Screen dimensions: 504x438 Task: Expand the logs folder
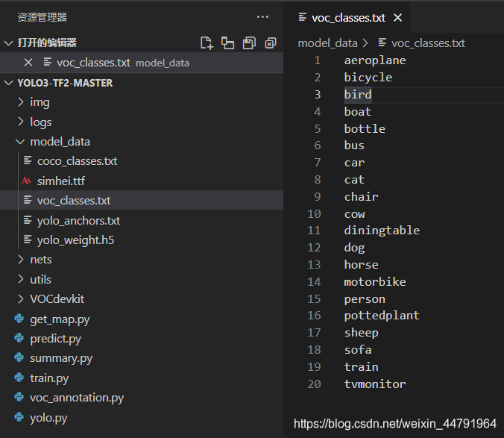(21, 122)
